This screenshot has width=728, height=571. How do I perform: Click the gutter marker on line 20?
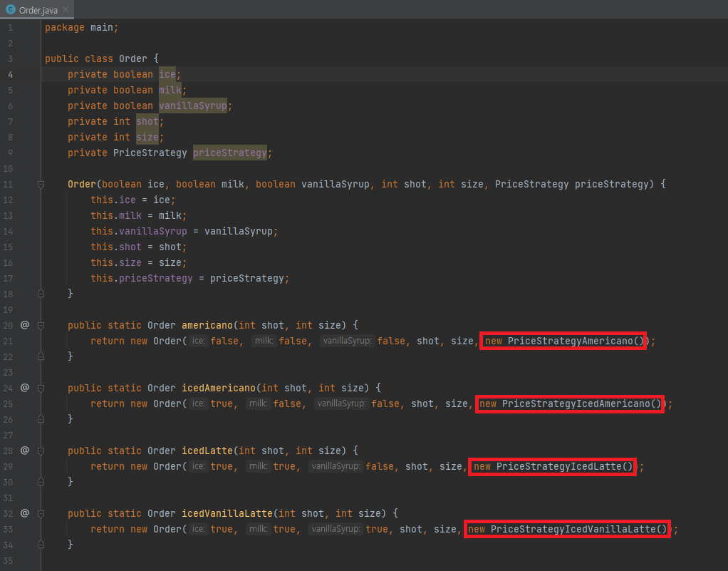coord(25,325)
